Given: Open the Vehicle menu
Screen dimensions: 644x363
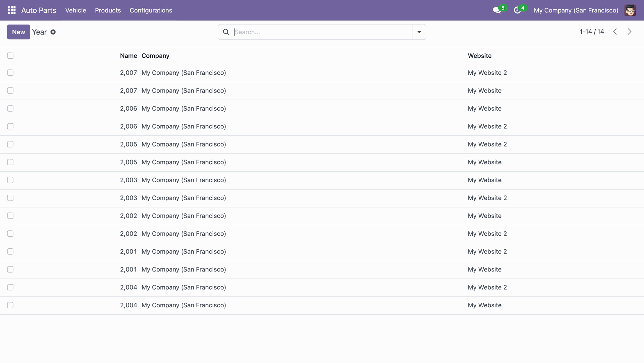Looking at the screenshot, I should click(x=75, y=10).
